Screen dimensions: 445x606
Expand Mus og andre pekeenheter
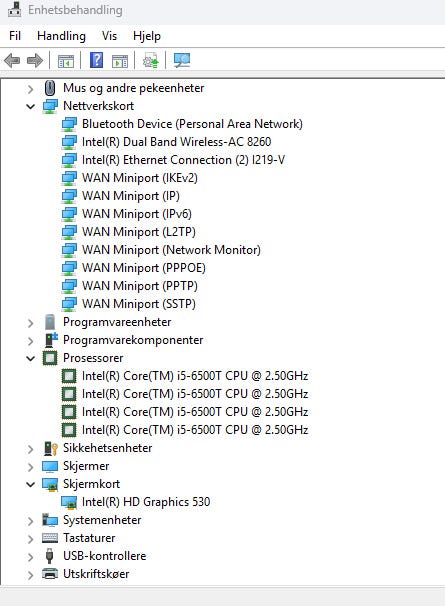31,89
